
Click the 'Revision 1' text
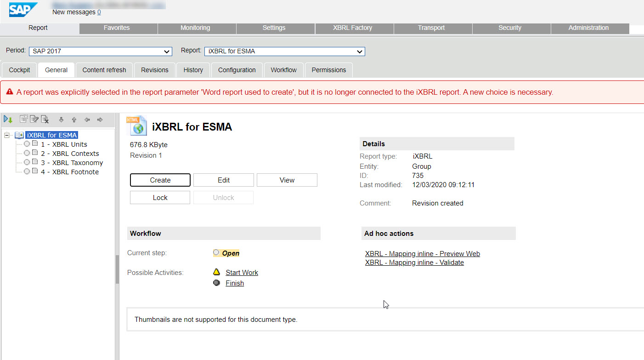(146, 155)
